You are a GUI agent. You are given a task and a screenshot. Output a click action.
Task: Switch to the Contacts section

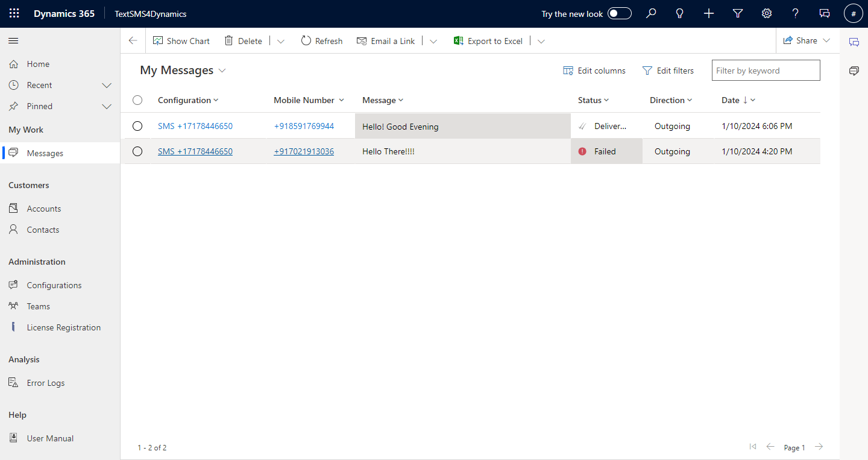pos(43,230)
